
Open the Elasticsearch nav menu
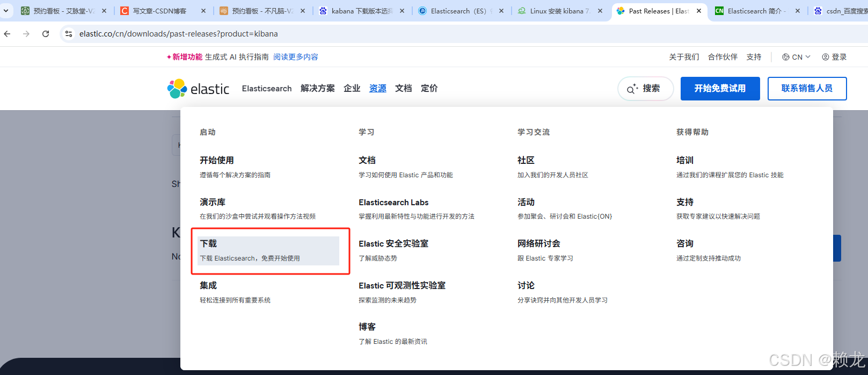point(267,89)
